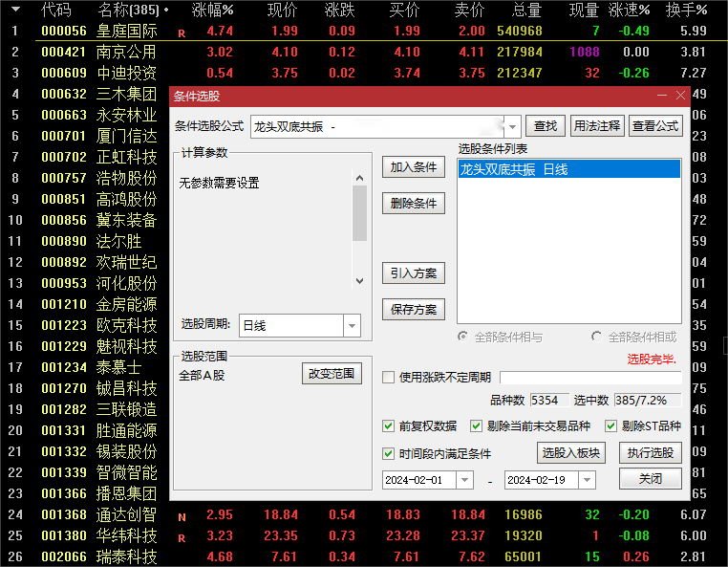Select stock row 000892 欢瑞世纪

coord(85,262)
